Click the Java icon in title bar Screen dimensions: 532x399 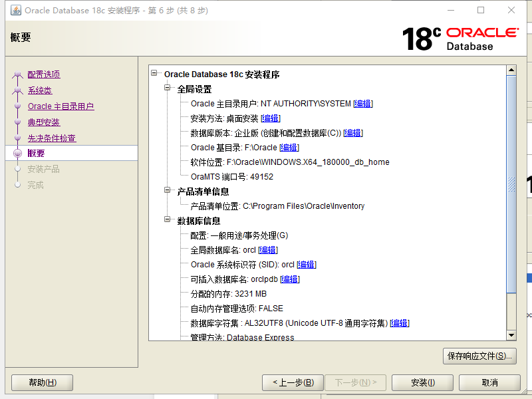point(15,10)
